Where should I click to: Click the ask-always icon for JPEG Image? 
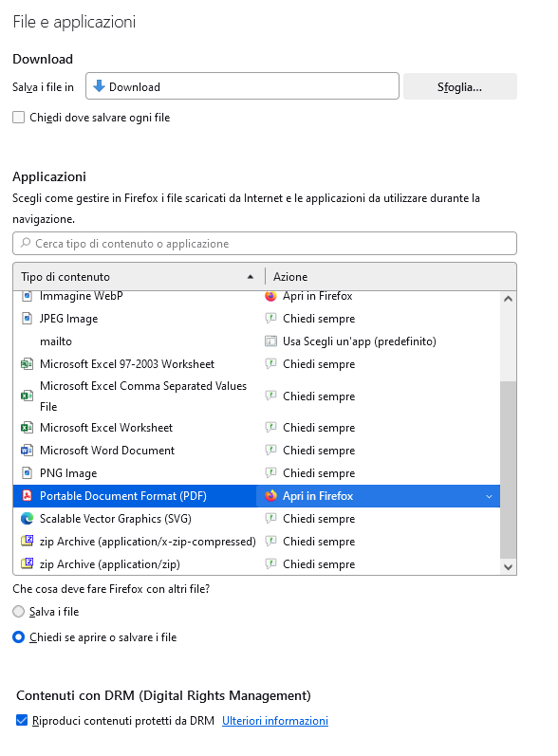coord(271,318)
